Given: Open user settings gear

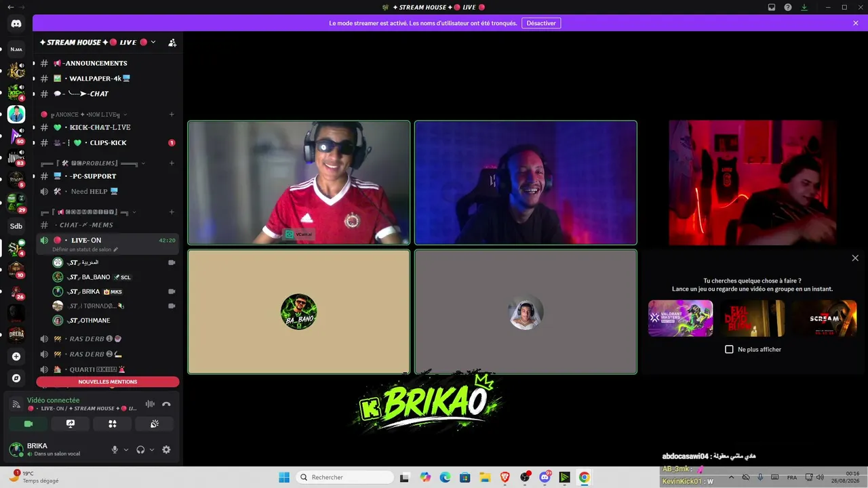Looking at the screenshot, I should click(x=166, y=449).
